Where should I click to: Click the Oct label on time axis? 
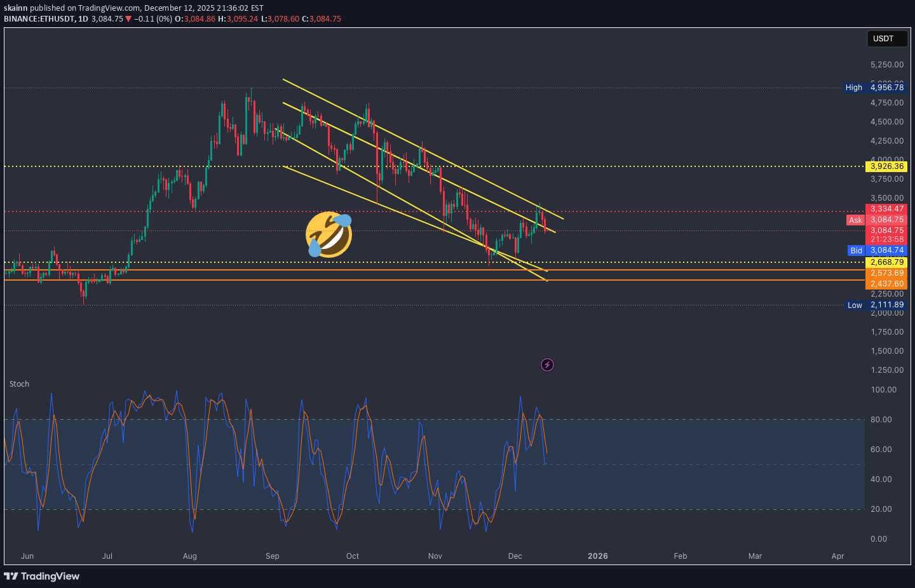click(352, 556)
